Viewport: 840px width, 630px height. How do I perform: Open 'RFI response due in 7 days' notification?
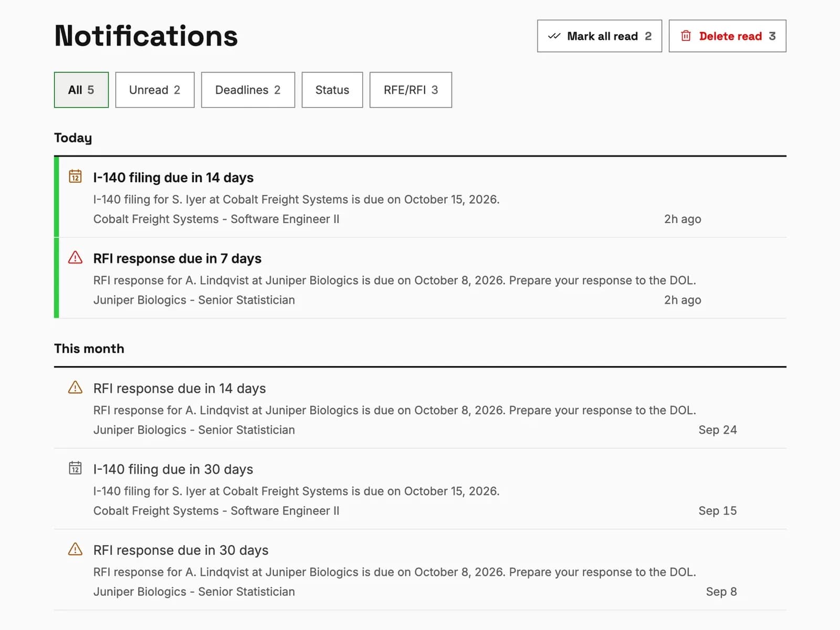[x=420, y=278]
